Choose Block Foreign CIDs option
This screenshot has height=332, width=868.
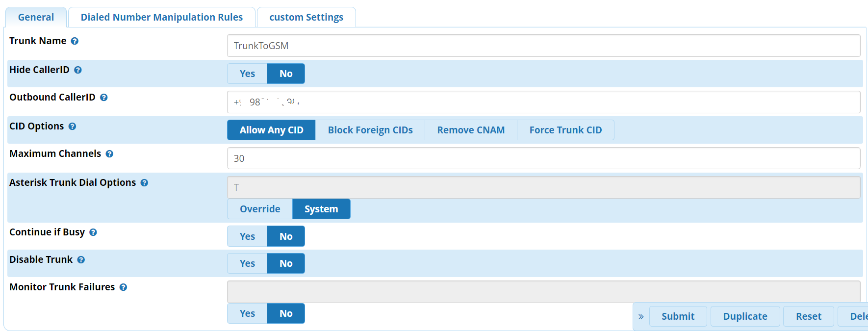(370, 130)
